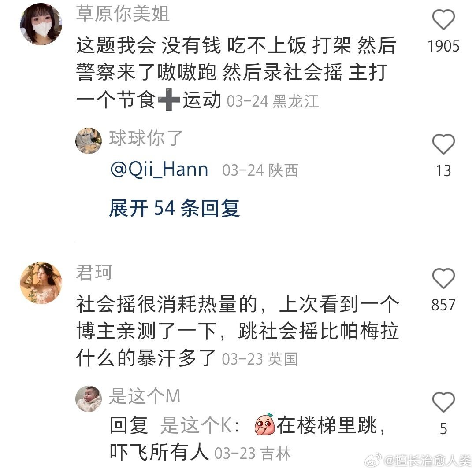
Task: Open username 草原你美姐
Action: pyautogui.click(x=123, y=14)
